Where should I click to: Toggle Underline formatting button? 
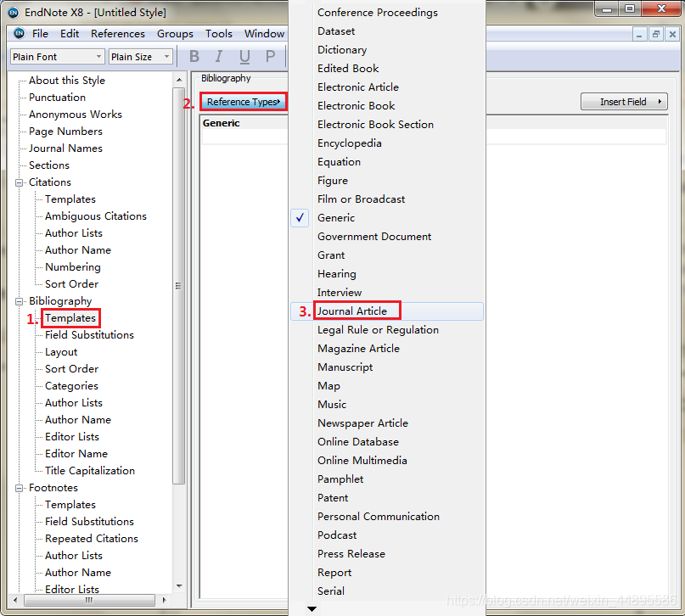click(x=244, y=56)
